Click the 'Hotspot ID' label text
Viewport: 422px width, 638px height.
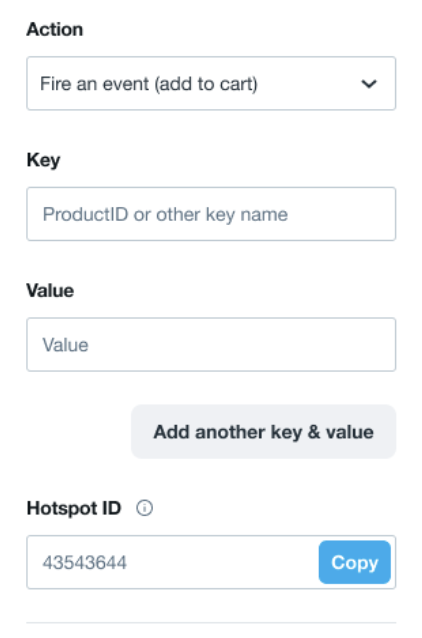pos(74,508)
